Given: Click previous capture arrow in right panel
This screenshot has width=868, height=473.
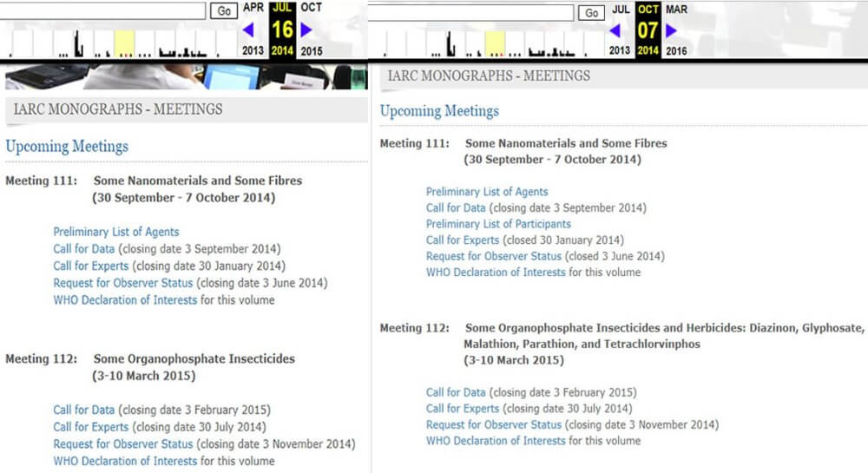Looking at the screenshot, I should 615,30.
